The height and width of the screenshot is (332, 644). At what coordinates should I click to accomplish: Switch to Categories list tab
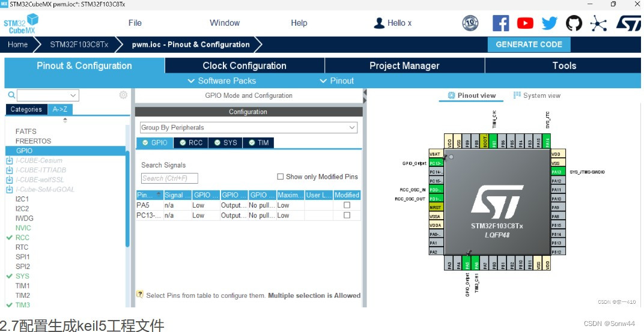[26, 109]
